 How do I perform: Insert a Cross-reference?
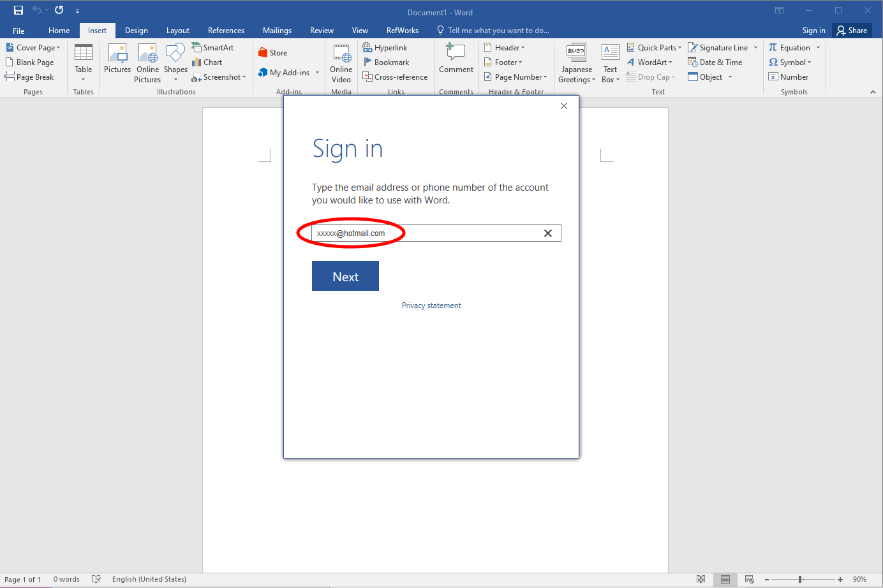click(395, 77)
